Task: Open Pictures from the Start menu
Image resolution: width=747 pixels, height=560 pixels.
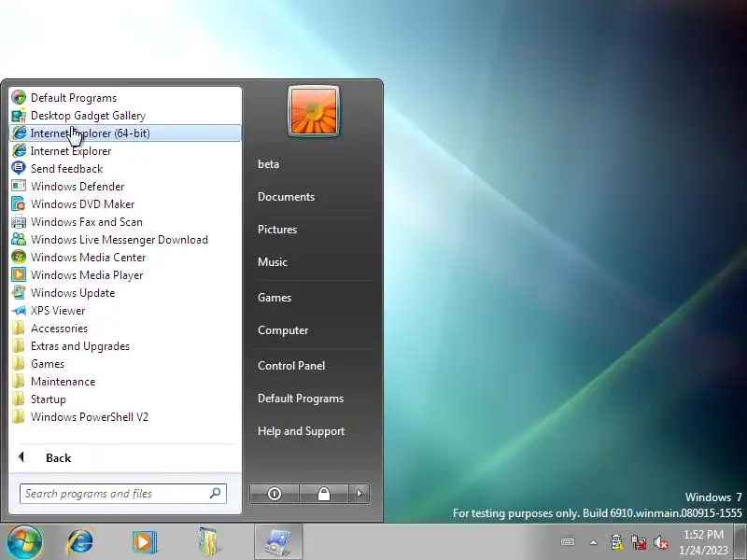Action: [313, 230]
